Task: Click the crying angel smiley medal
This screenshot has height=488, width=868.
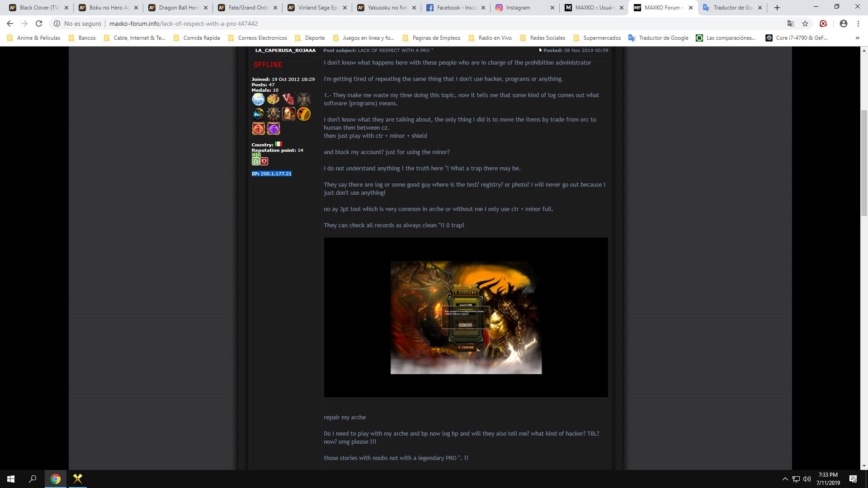Action: (x=258, y=99)
